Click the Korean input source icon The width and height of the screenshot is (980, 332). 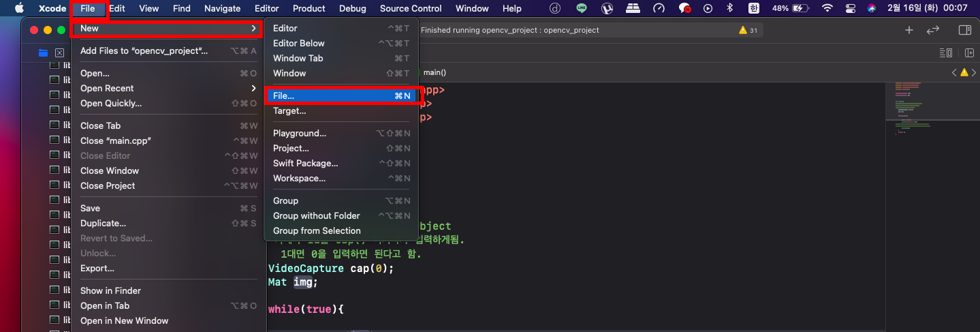coord(753,8)
